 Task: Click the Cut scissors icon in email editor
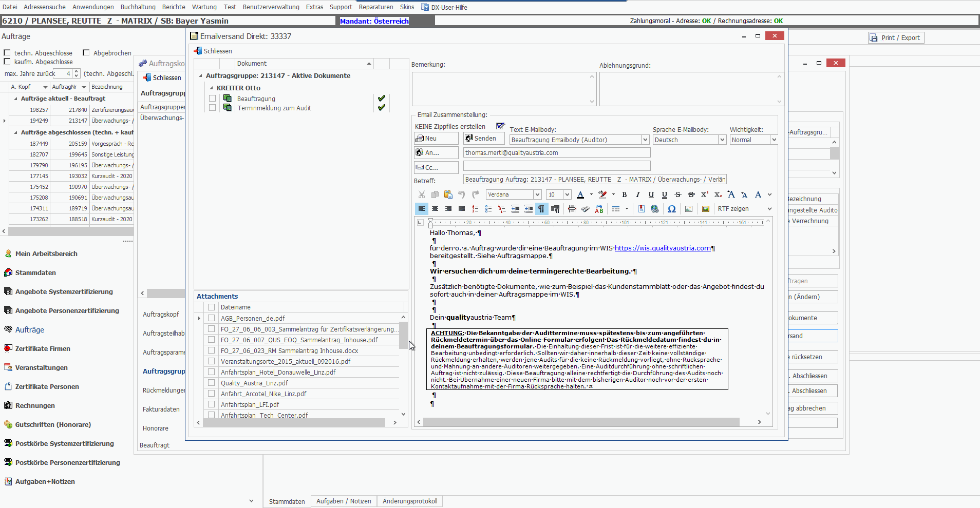(422, 194)
